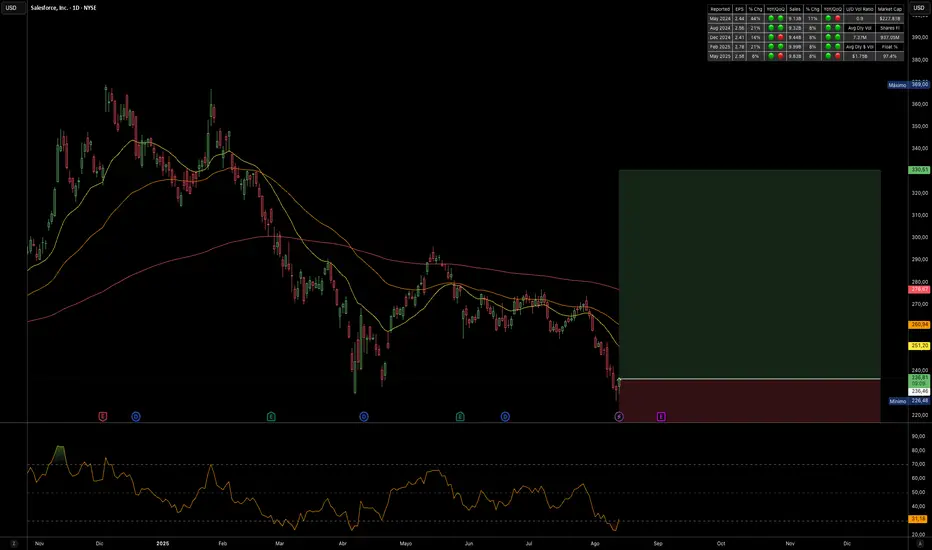Click the red 276,67 moving average label
The width and height of the screenshot is (932, 550).
(920, 290)
